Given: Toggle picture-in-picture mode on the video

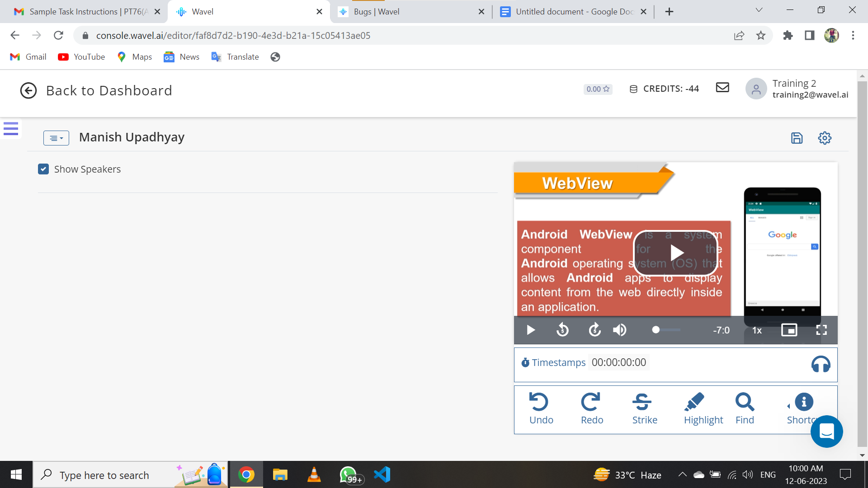Looking at the screenshot, I should click(x=789, y=330).
